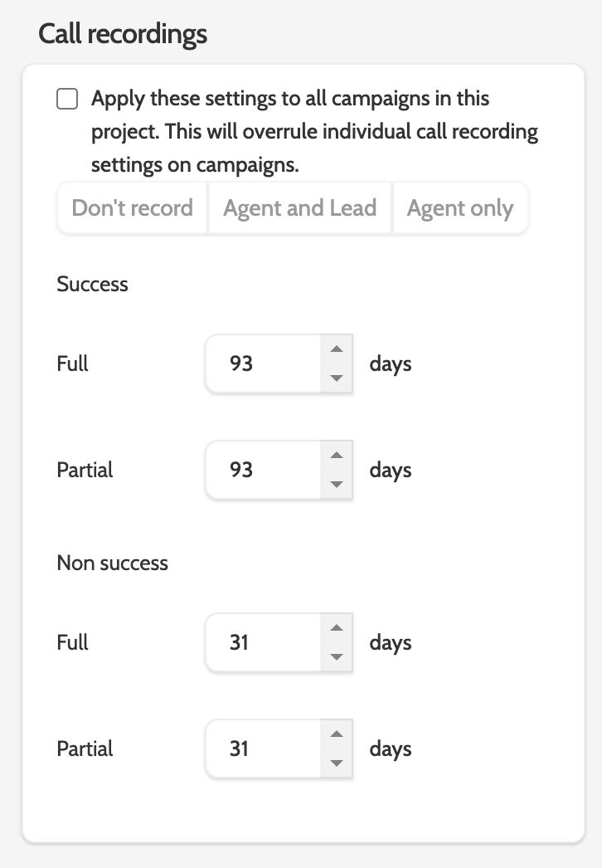Click the Call recordings heading
The image size is (602, 868).
pos(123,35)
